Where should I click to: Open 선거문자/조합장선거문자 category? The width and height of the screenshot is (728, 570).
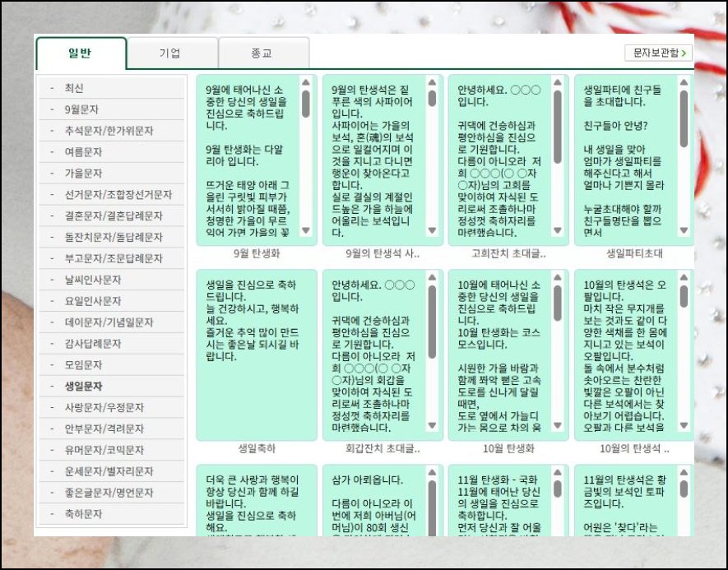[x=111, y=194]
